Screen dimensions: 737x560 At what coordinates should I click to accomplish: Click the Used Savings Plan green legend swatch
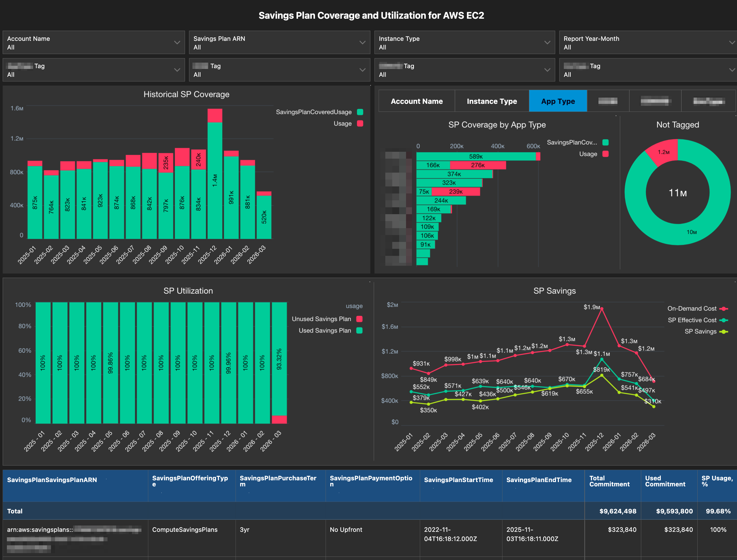(x=359, y=330)
